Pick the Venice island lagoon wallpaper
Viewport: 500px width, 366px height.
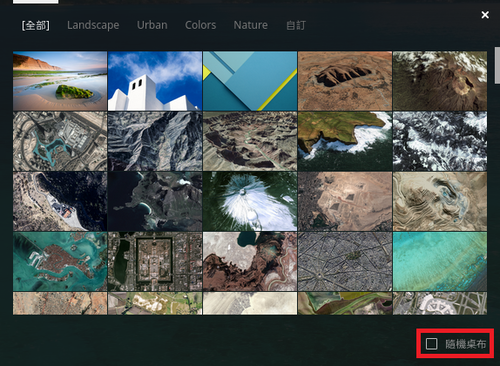(60, 262)
